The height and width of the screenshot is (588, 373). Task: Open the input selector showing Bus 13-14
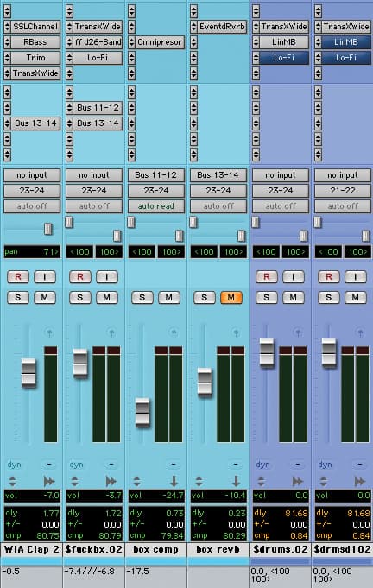coord(218,175)
